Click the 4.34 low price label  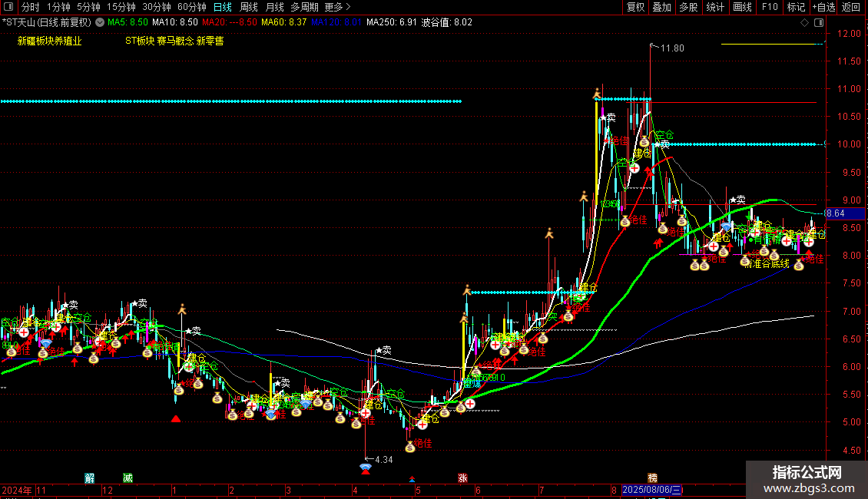[x=383, y=460]
